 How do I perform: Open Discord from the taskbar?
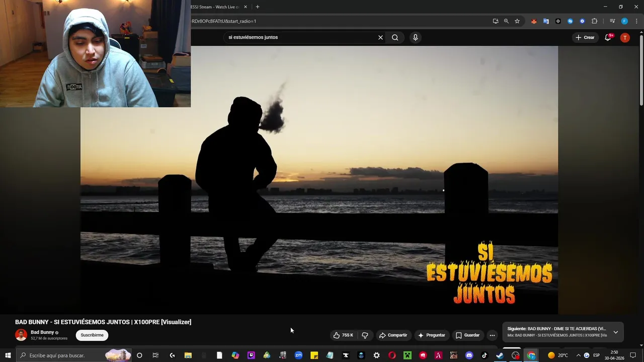469,355
